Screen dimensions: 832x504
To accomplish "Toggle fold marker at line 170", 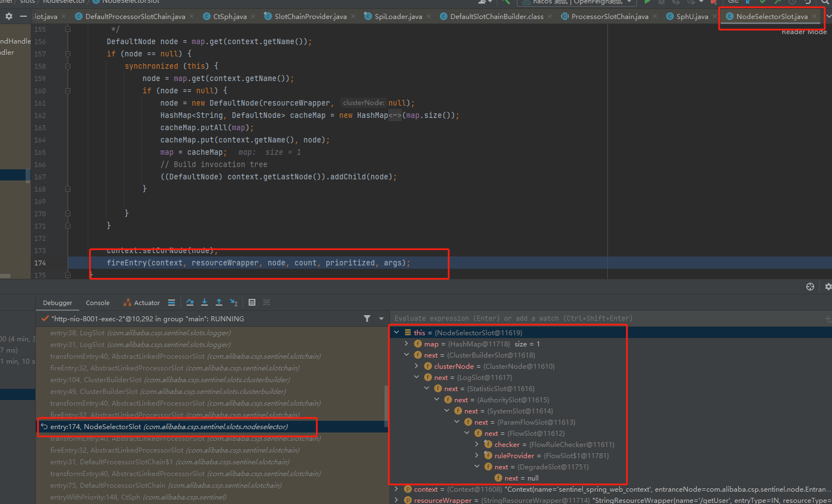I will [x=68, y=213].
